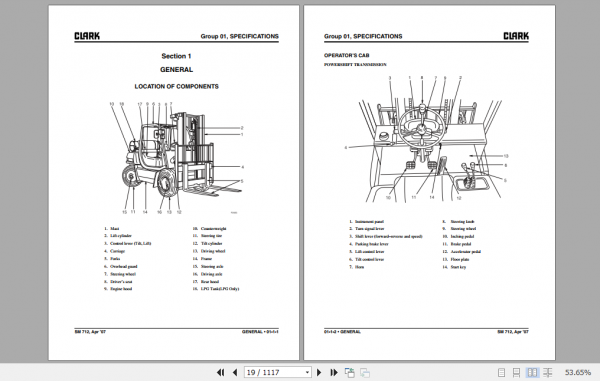Jump to the last page
The height and width of the screenshot is (381, 600).
[x=334, y=372]
